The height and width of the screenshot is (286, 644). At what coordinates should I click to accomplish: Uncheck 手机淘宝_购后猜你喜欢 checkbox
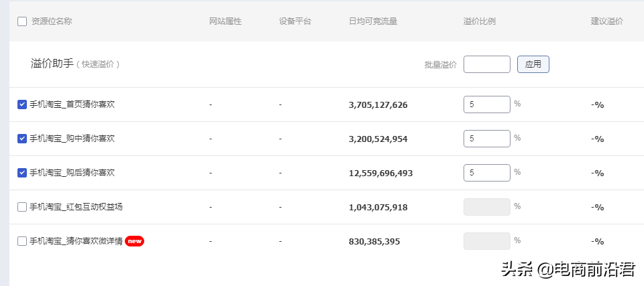(x=22, y=173)
